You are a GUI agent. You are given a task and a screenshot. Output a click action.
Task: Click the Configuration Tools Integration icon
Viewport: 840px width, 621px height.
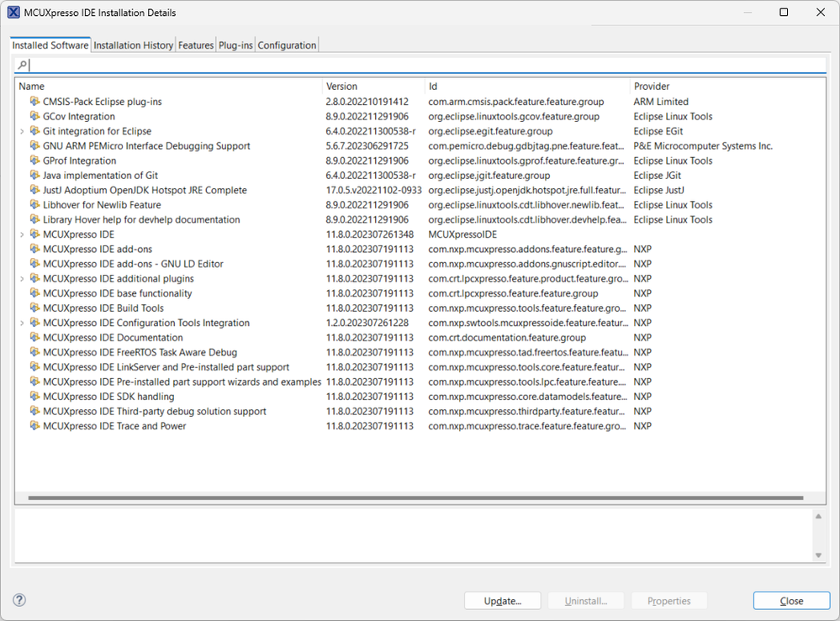click(34, 323)
